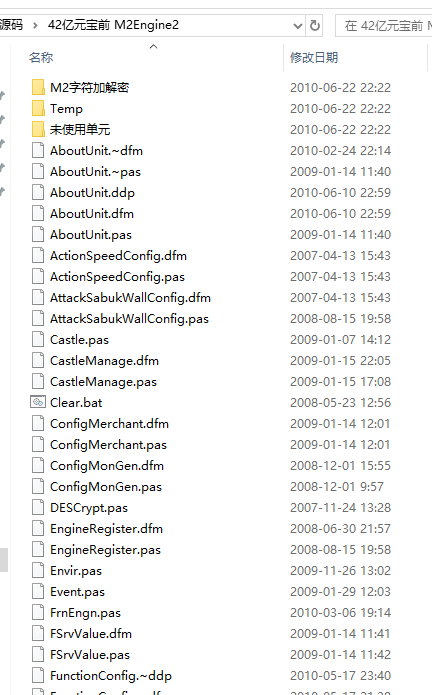432x695 pixels.
Task: Select the Temp folder icon
Action: pos(38,109)
